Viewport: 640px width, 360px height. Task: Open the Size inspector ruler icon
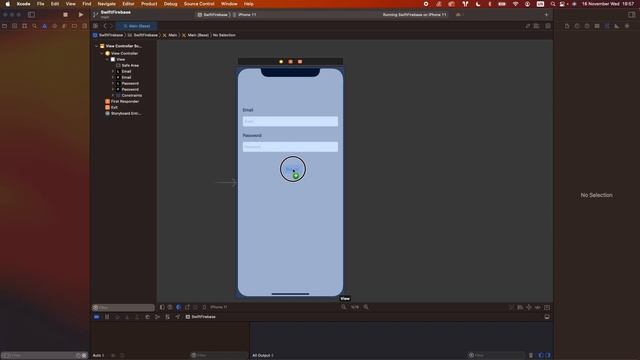pyautogui.click(x=617, y=26)
